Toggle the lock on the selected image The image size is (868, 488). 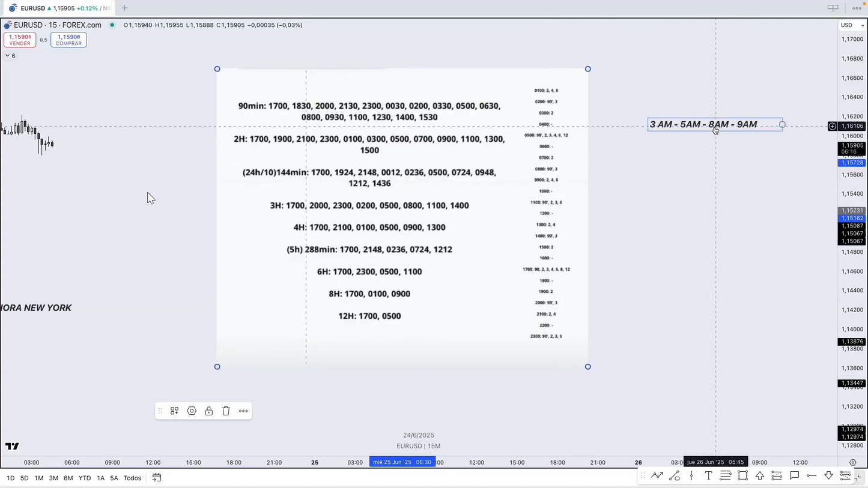(208, 411)
